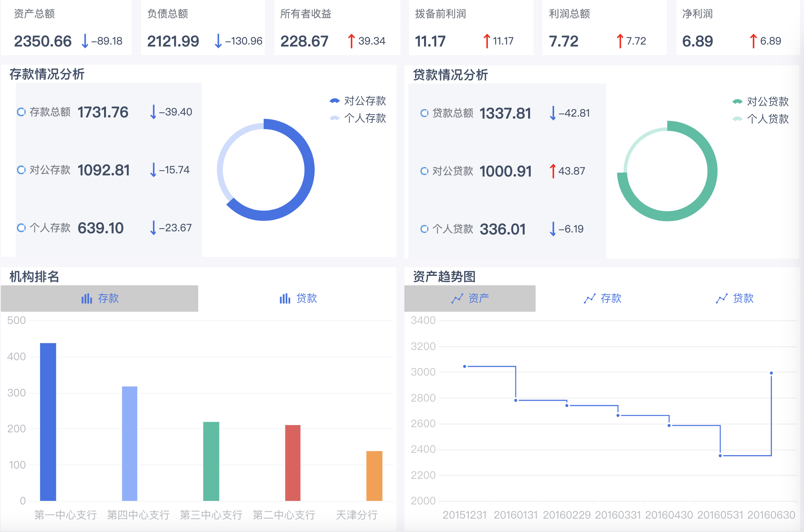Click the circle icon beside 个人存款 639.10
Screen dimensions: 804x532
point(21,228)
